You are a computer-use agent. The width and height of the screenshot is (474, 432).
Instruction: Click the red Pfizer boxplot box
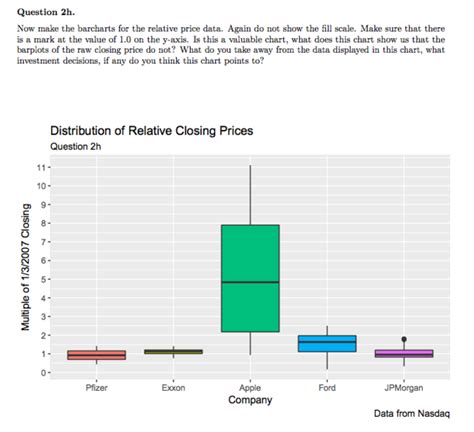pyautogui.click(x=97, y=355)
